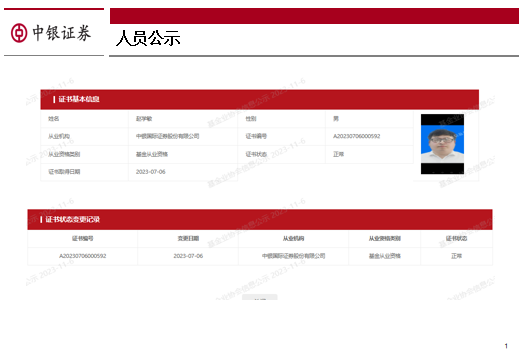Click the 正常 status in basic info
The width and height of the screenshot is (519, 360).
tap(338, 154)
